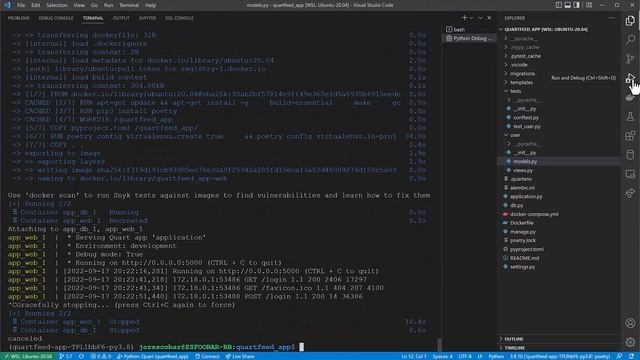Expand the migrations folder
The image size is (640, 360).
click(x=522, y=73)
